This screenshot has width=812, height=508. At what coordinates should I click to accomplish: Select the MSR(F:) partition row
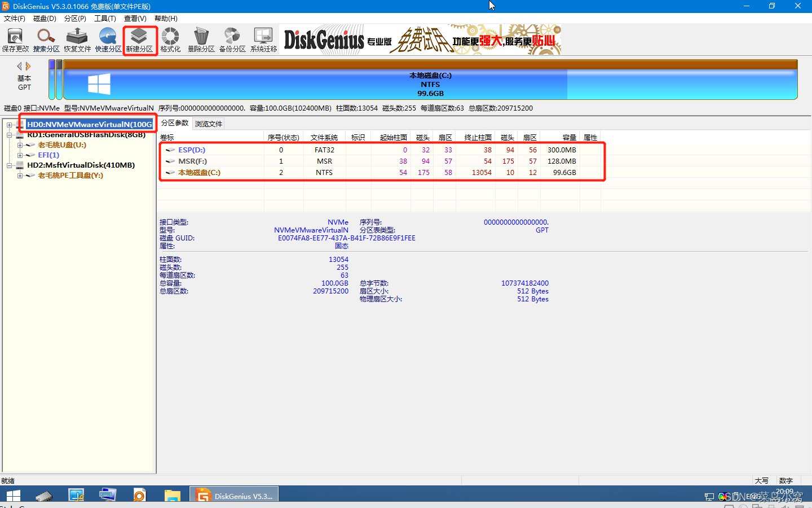(379, 161)
